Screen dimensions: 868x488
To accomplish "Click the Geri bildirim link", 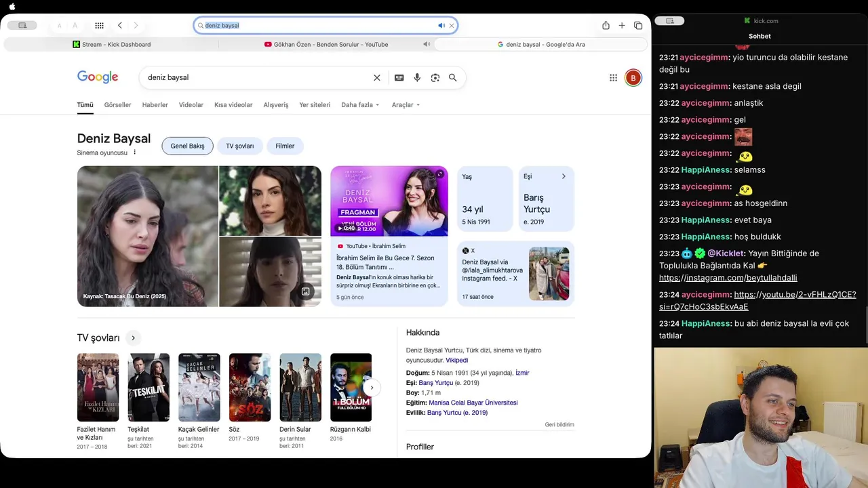I will coord(559,425).
